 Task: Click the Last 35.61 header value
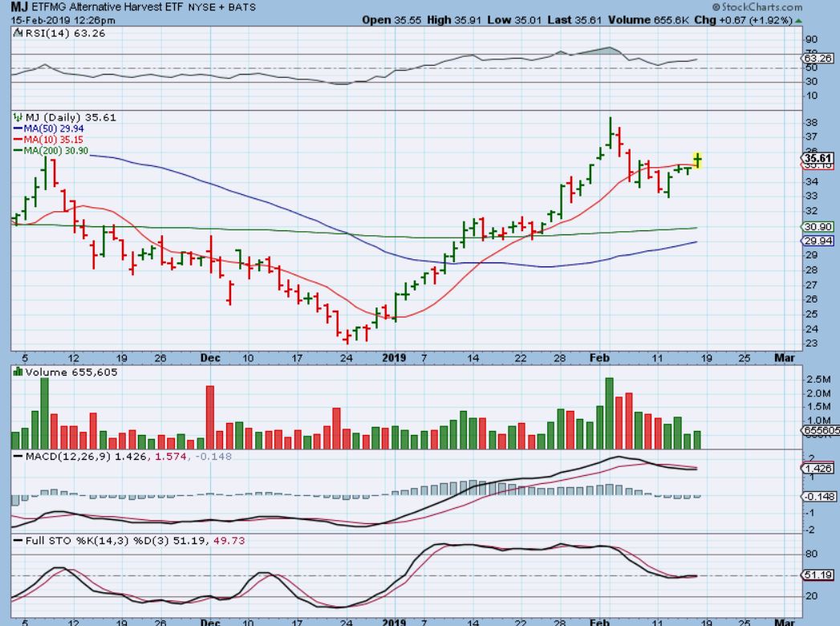point(574,20)
